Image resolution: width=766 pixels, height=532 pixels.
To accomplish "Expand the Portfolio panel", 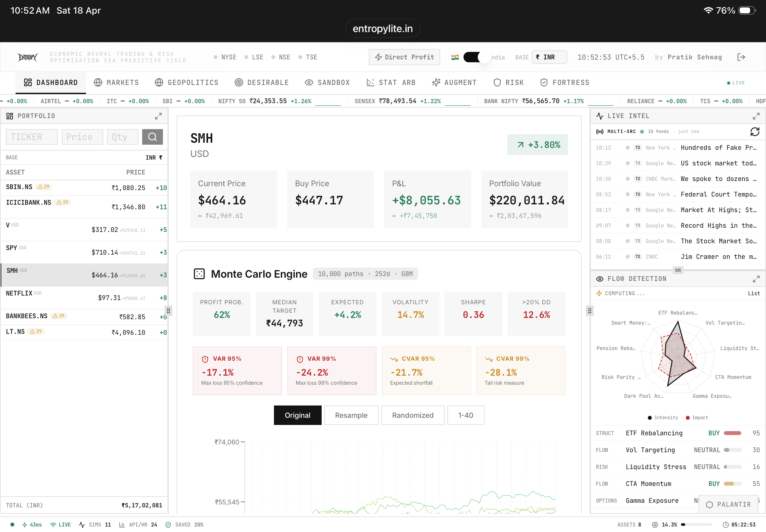I will pyautogui.click(x=158, y=116).
